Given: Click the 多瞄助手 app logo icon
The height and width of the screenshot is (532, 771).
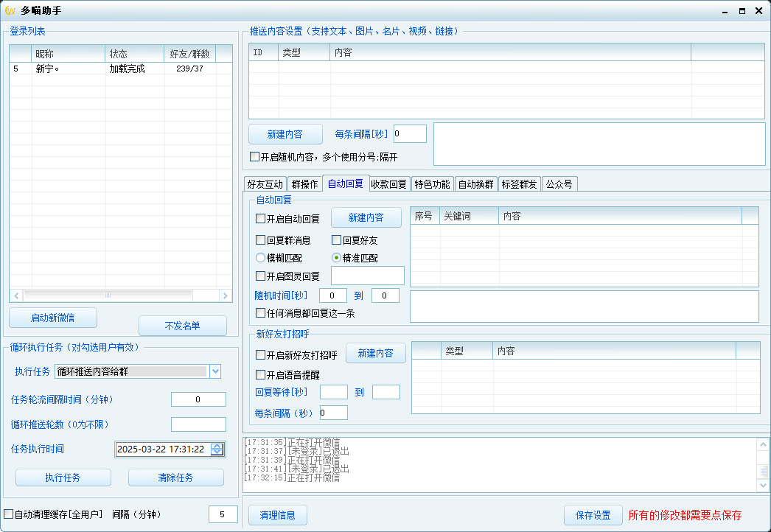Looking at the screenshot, I should coord(10,10).
